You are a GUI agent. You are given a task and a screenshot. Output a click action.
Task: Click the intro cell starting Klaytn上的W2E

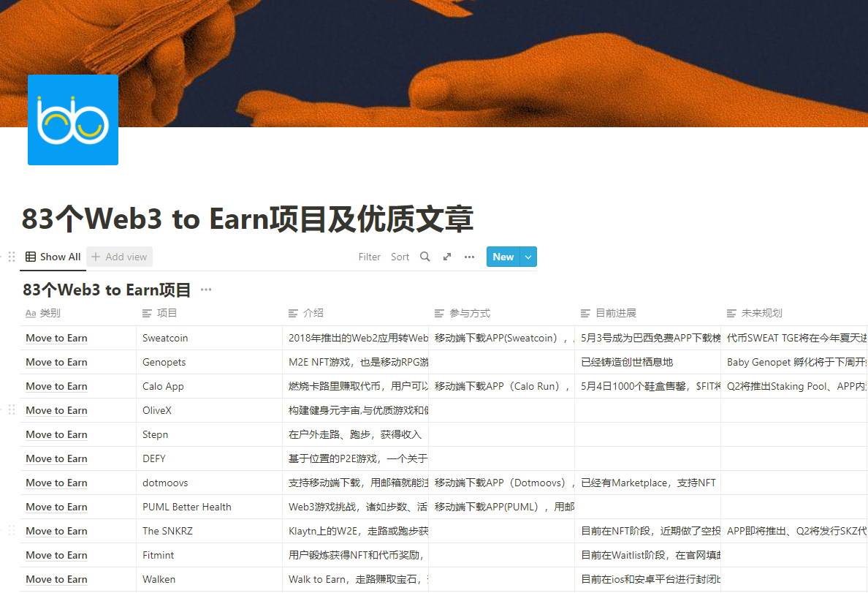coord(355,531)
